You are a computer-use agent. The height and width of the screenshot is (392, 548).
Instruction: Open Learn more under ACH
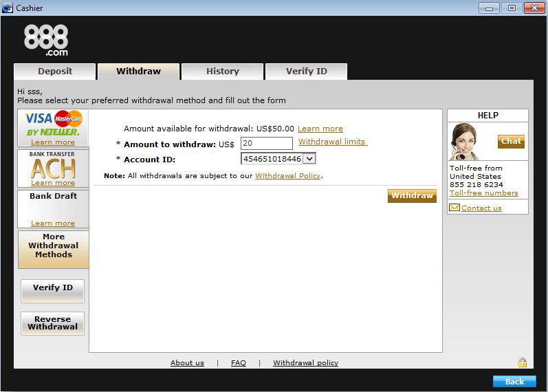53,183
